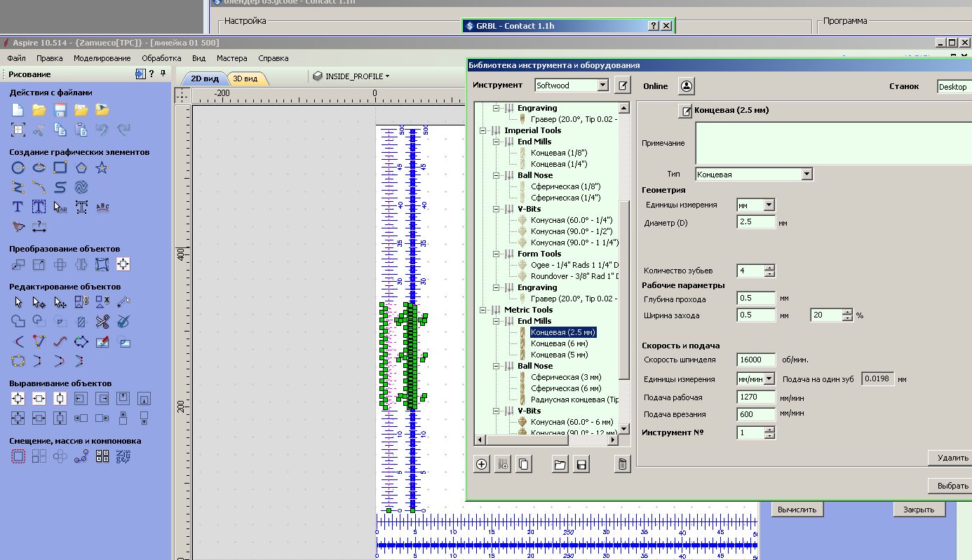
Task: Click the floppy save icon in tool library
Action: [581, 464]
